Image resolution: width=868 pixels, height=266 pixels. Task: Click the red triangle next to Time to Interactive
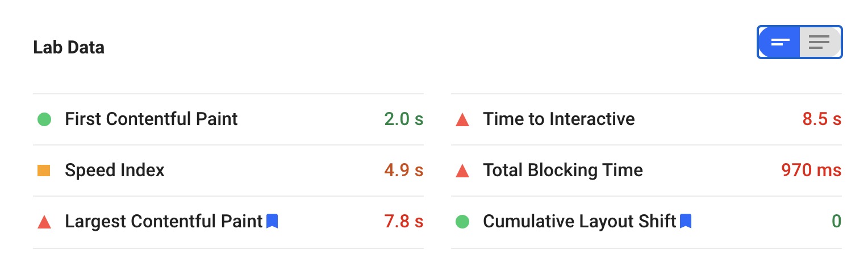pos(462,119)
